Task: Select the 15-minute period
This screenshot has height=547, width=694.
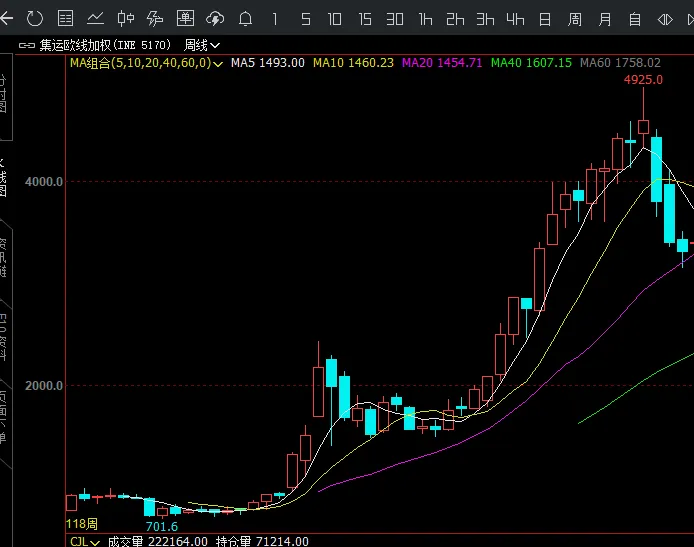Action: coord(365,19)
